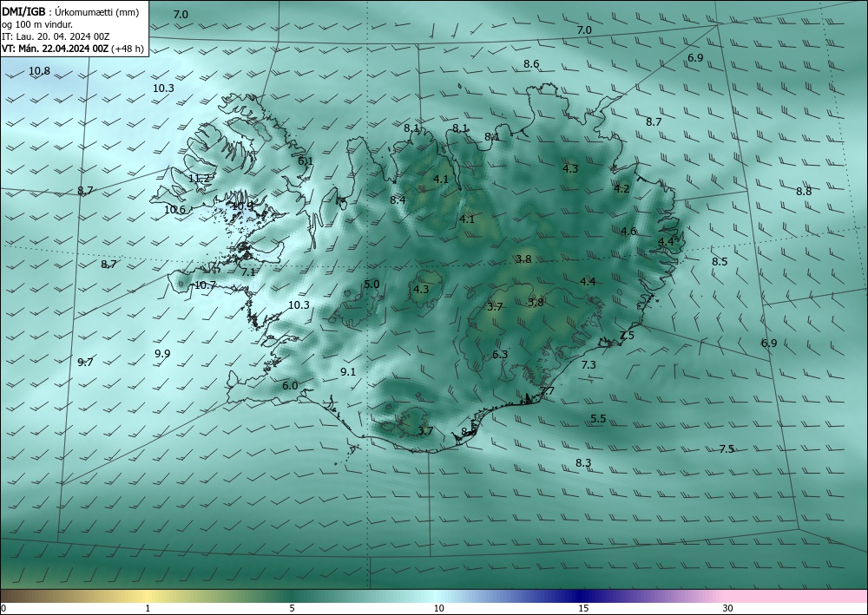Image resolution: width=868 pixels, height=615 pixels.
Task: Select the 'IT: Lau. 20. 04. 2024 00Z' line
Action: point(56,36)
